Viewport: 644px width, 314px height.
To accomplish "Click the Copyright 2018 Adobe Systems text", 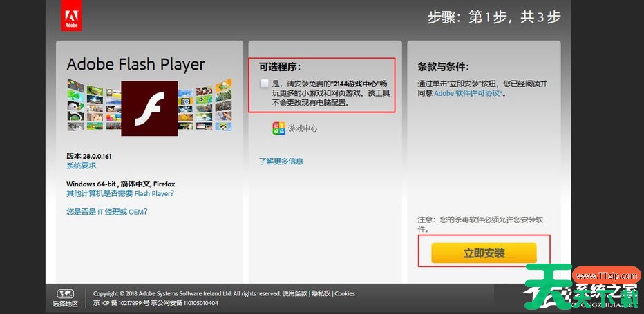I will 187,293.
